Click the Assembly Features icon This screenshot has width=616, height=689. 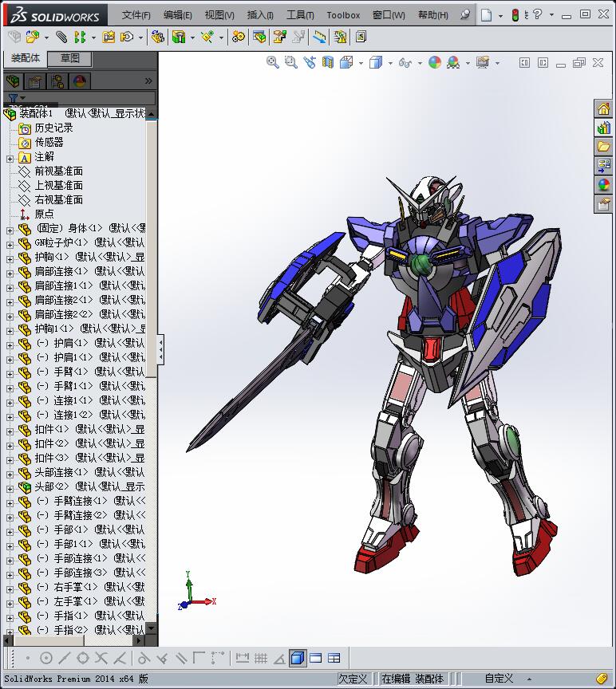[x=179, y=37]
